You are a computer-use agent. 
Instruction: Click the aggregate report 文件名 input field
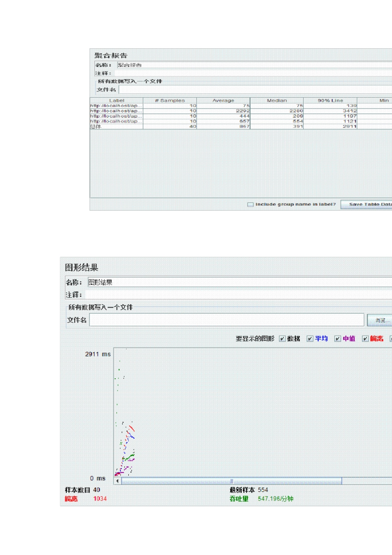(255, 90)
